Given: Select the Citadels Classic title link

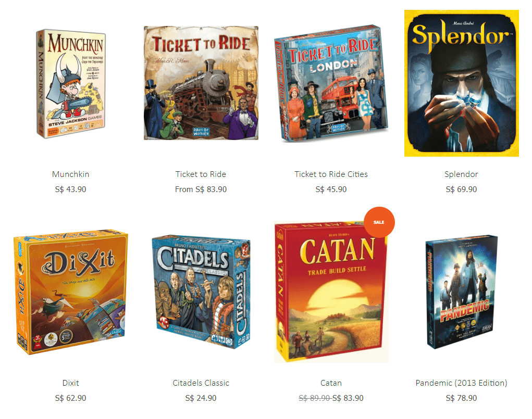Looking at the screenshot, I should tap(201, 383).
